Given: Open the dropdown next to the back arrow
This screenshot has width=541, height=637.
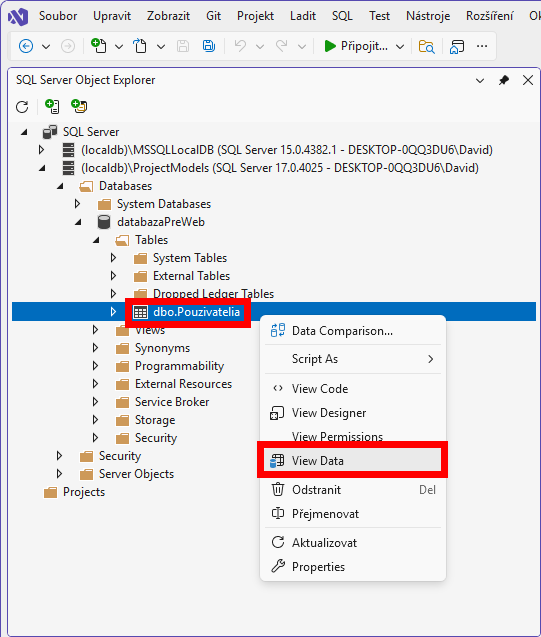Looking at the screenshot, I should (46, 47).
